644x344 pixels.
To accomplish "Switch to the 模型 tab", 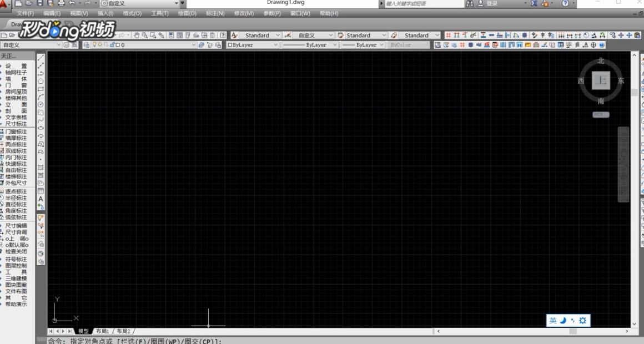I will [x=83, y=331].
